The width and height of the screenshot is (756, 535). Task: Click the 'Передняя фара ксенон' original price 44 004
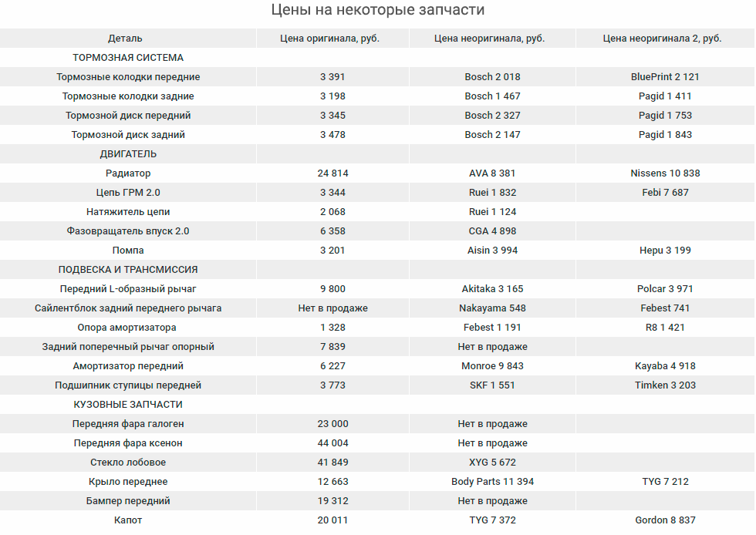332,443
